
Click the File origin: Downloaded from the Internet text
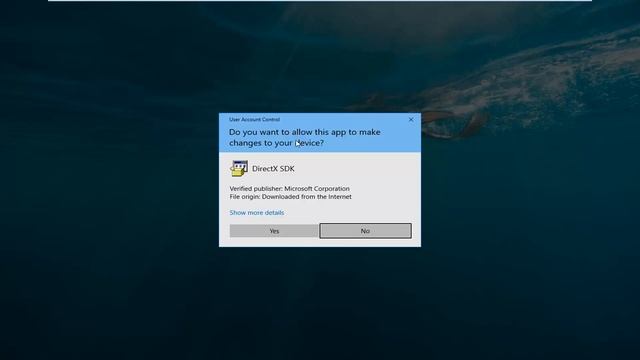click(x=290, y=197)
